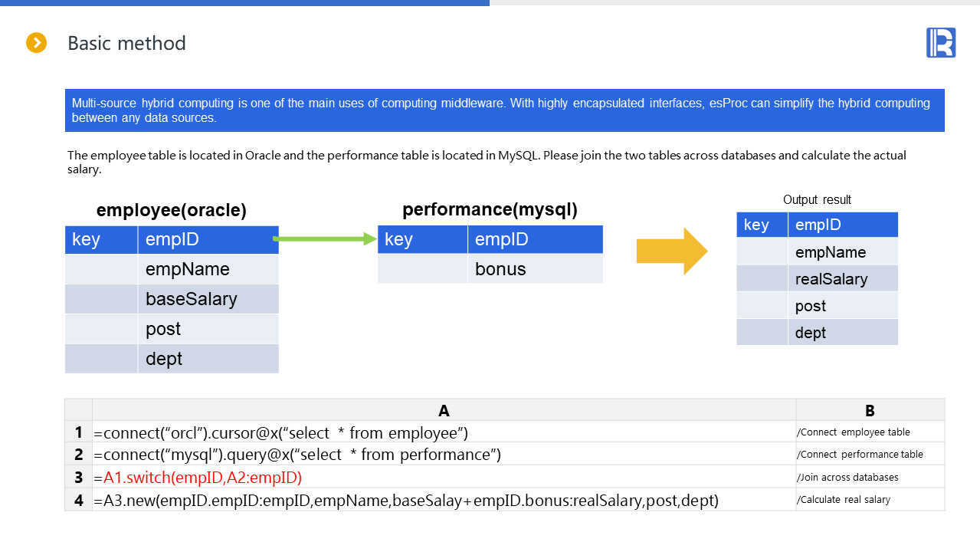
Task: Select column A header in script grid
Action: 444,410
